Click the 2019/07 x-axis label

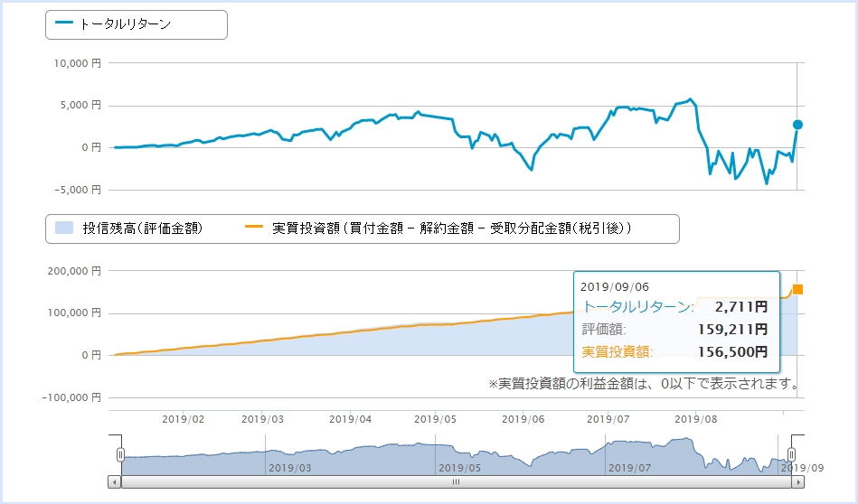click(x=608, y=419)
